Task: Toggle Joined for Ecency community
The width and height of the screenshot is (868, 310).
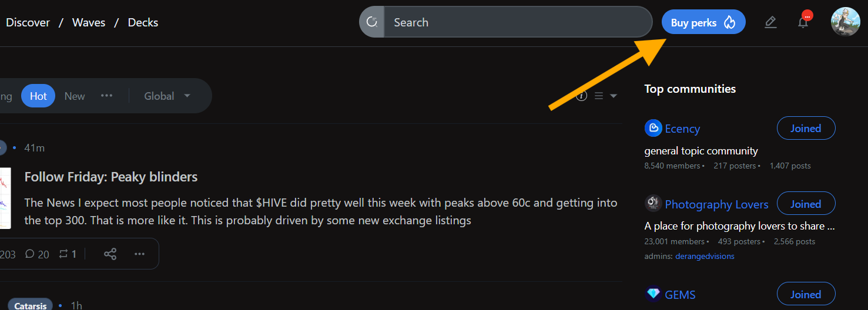Action: (x=806, y=128)
